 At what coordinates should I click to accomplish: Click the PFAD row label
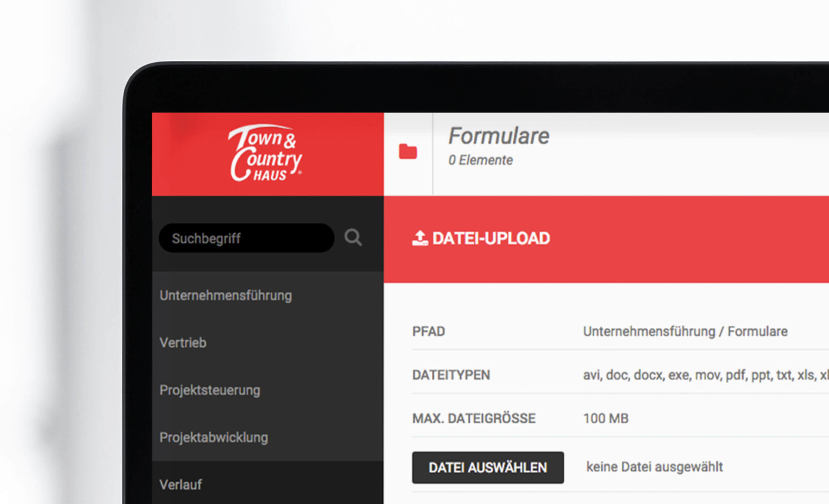[428, 331]
